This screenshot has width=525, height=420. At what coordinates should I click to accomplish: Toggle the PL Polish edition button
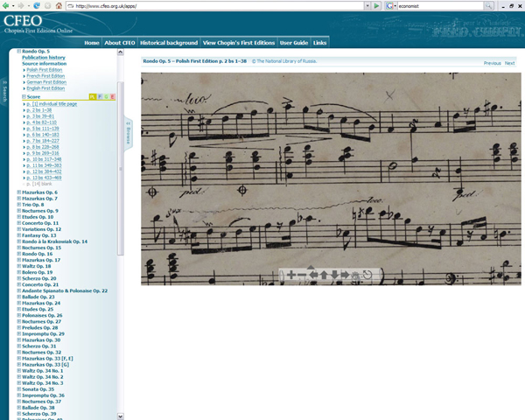[93, 96]
